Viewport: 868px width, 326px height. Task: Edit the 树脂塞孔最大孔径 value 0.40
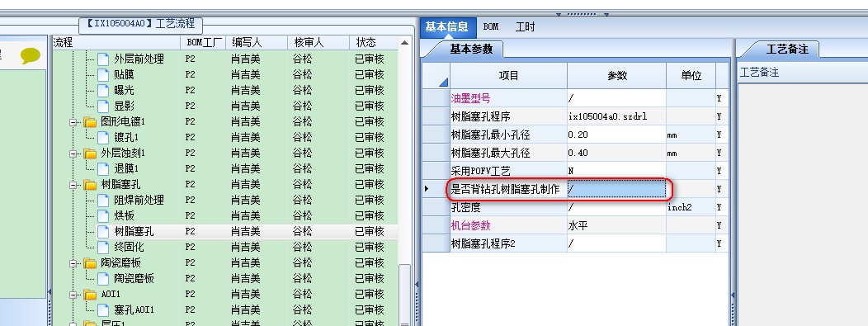click(616, 153)
